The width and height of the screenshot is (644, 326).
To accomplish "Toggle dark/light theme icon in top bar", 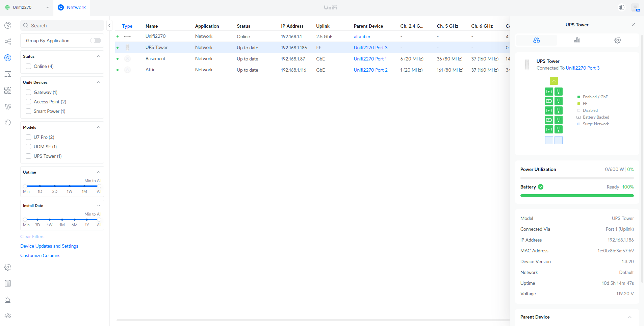I will click(x=621, y=7).
